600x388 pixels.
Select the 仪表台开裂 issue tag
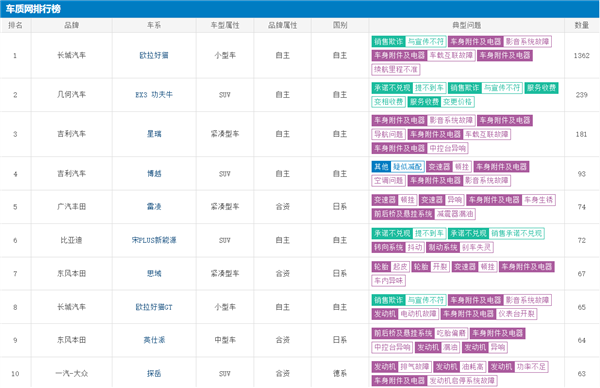tap(516, 314)
